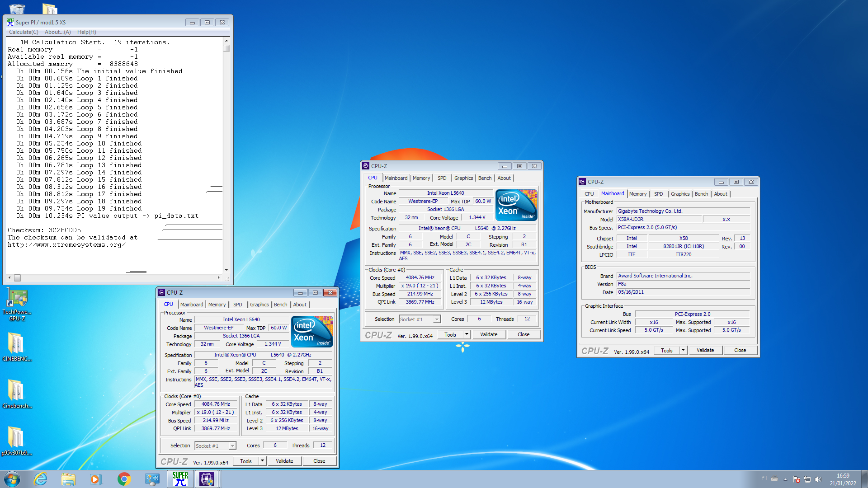Open Memory tab in Mainboard CPU-Z window
This screenshot has width=868, height=488.
coord(638,194)
